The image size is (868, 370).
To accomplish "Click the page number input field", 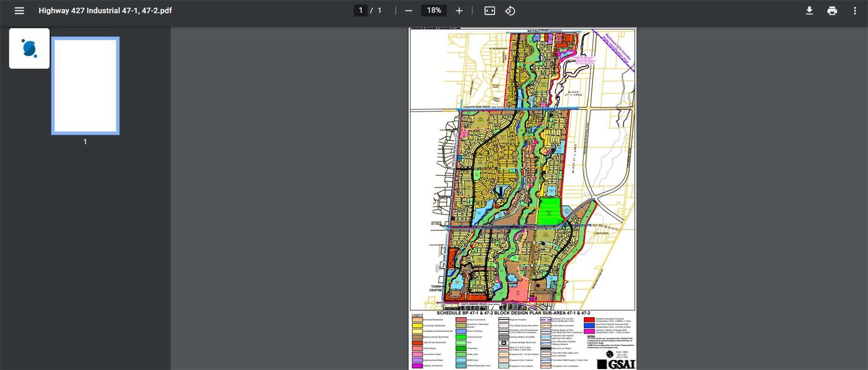I will point(360,11).
